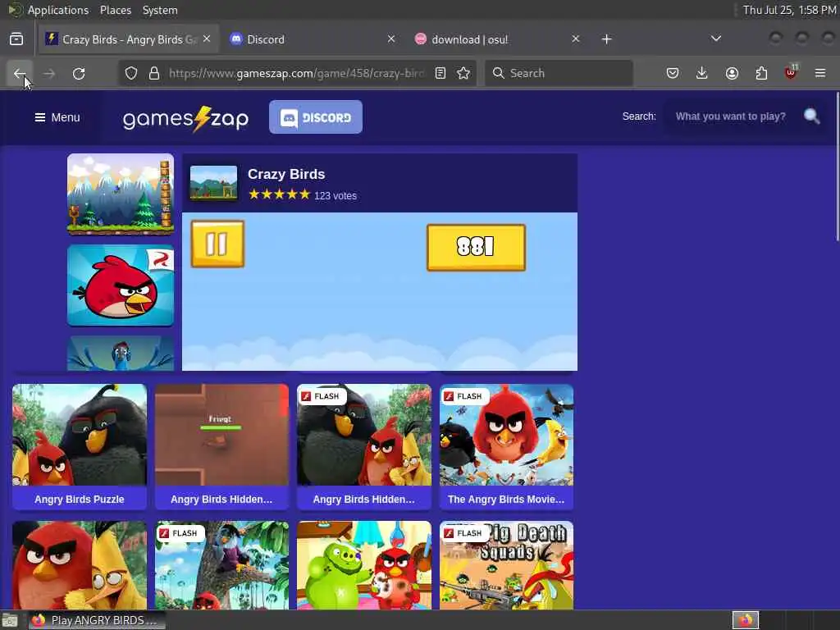Open Firefox hamburger application menu
This screenshot has height=630, width=840.
tap(820, 73)
